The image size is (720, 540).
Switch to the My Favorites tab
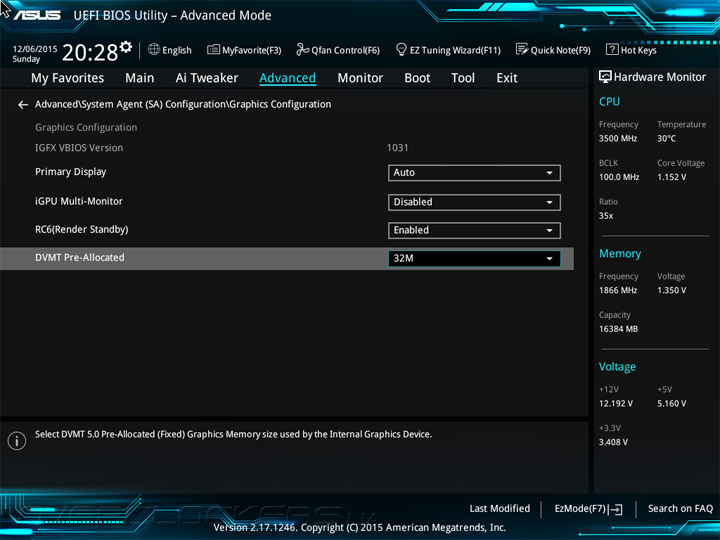pyautogui.click(x=68, y=78)
